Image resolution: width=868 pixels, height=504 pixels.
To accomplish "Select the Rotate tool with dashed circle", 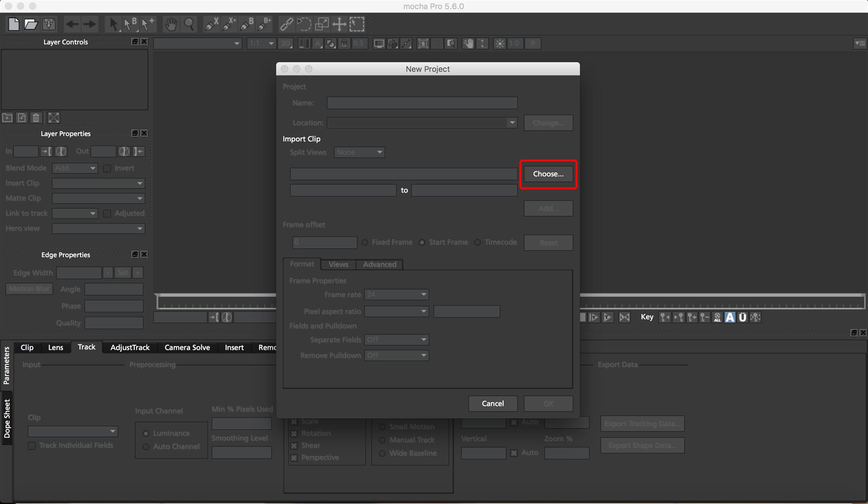I will coord(304,24).
